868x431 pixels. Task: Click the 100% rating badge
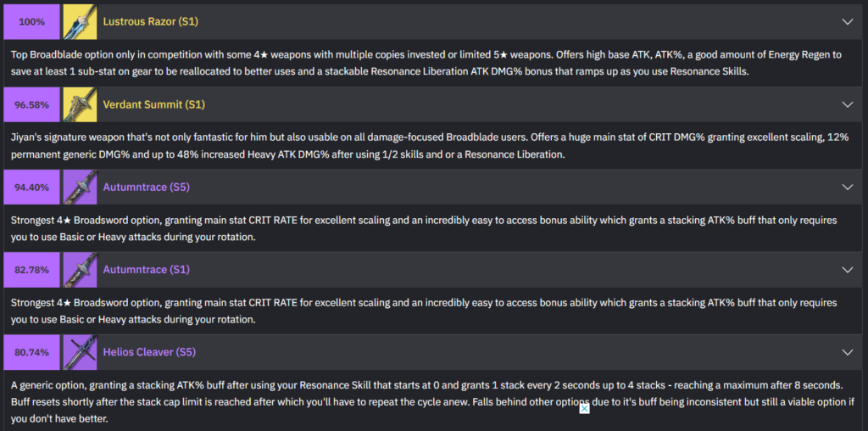pos(32,21)
